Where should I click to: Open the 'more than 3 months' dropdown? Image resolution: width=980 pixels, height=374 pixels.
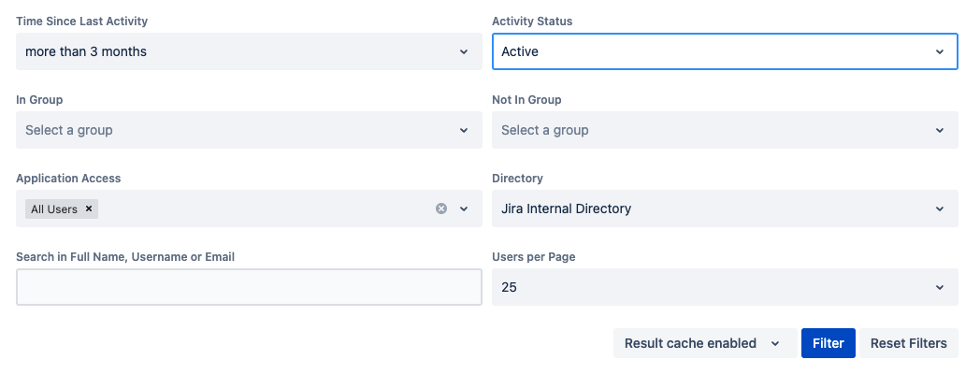tap(249, 51)
